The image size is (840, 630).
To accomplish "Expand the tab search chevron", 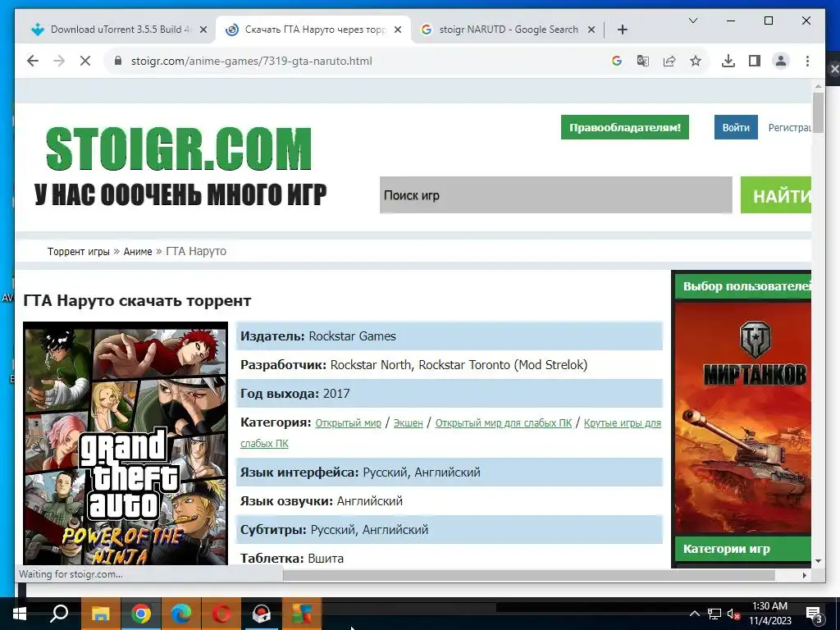I will point(692,21).
